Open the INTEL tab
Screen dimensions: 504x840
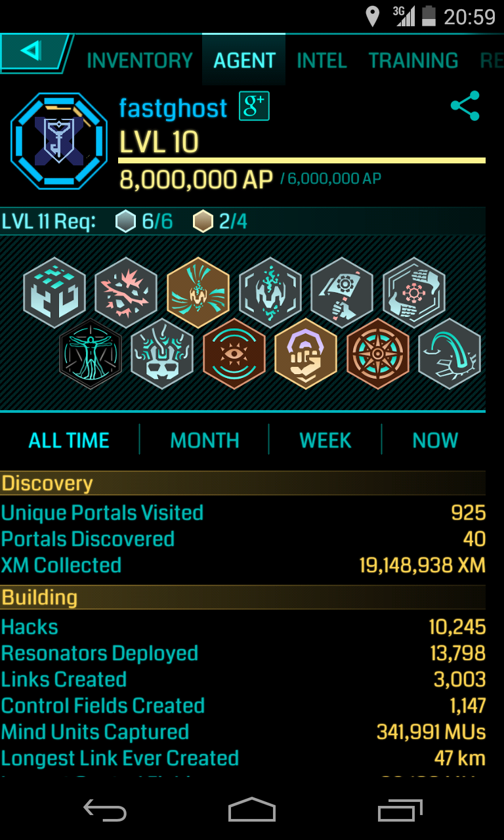pyautogui.click(x=322, y=60)
